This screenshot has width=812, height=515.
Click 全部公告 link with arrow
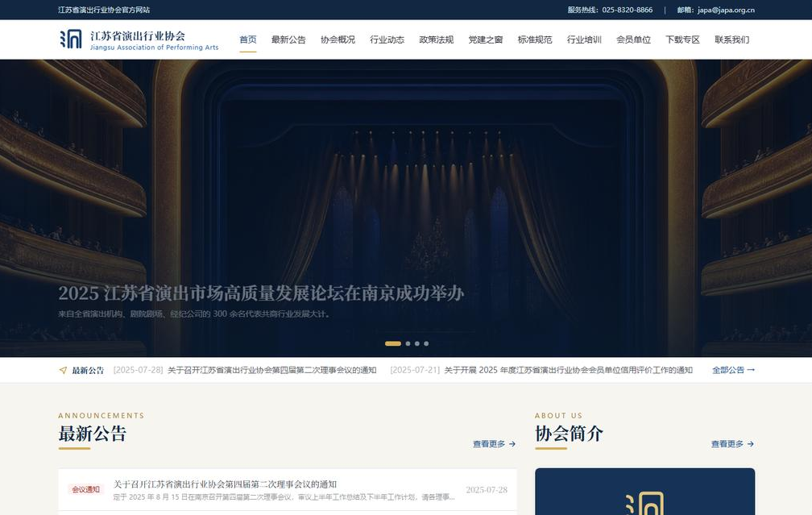coord(733,370)
